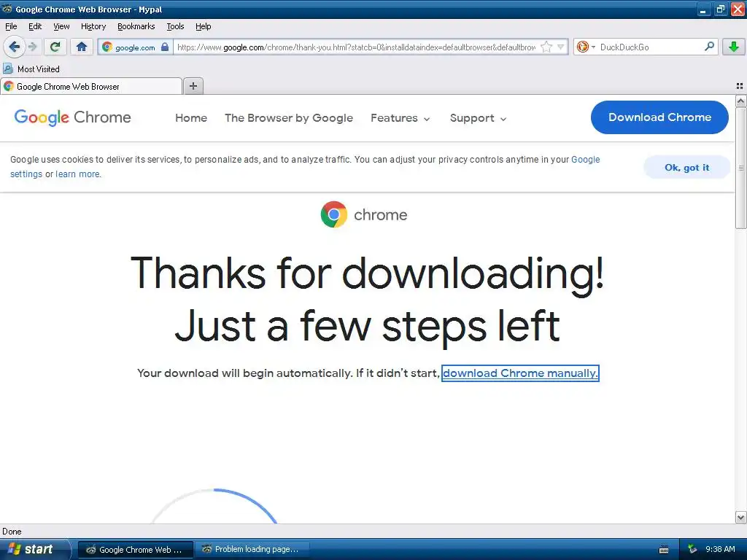Screen dimensions: 747x560
Task: Click the 9:38 AM clock
Action: click(x=720, y=550)
